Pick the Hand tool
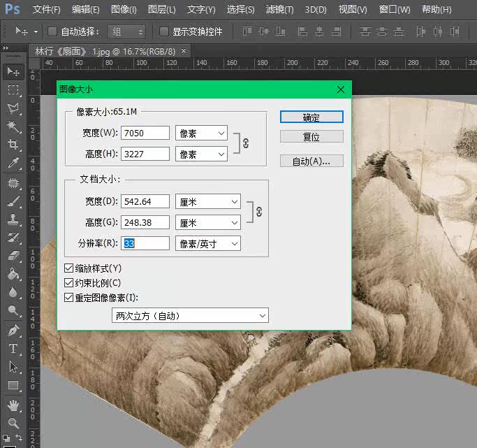 [13, 405]
